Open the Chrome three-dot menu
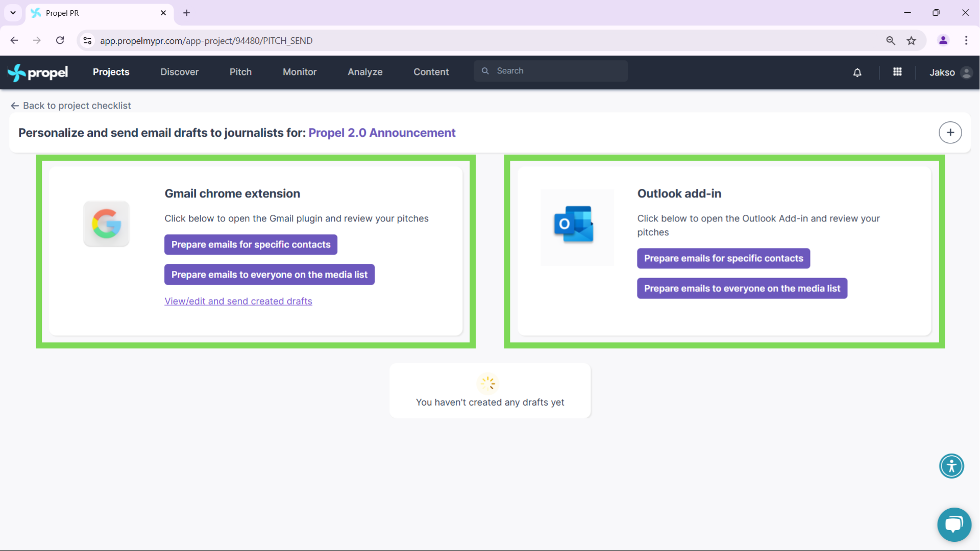Viewport: 980px width, 551px height. click(966, 40)
